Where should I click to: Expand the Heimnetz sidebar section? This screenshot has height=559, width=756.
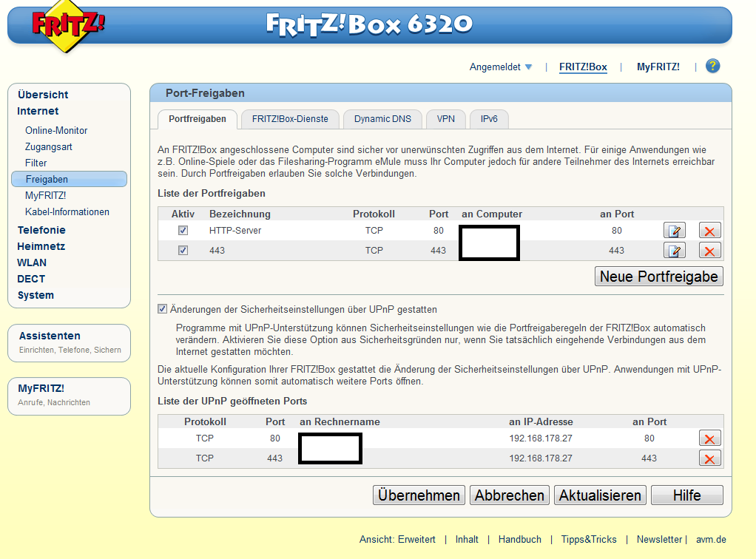(41, 246)
